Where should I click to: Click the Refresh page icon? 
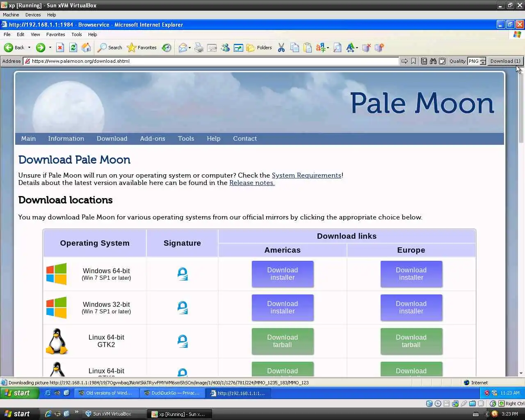[x=73, y=48]
